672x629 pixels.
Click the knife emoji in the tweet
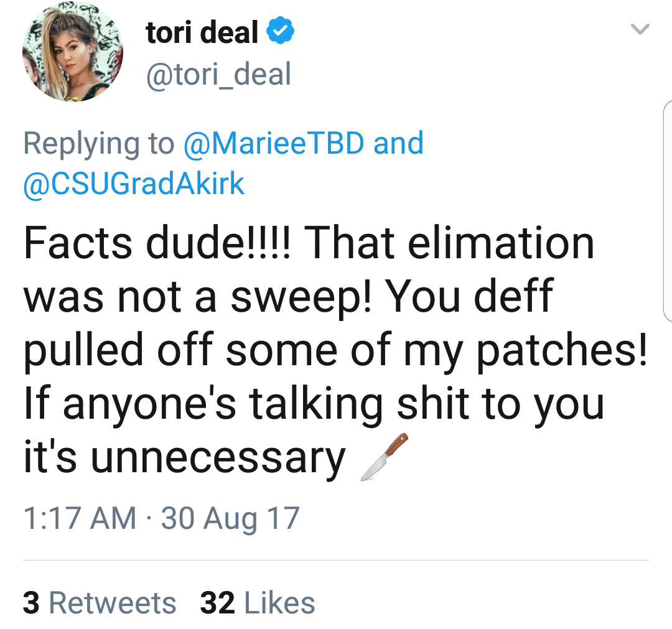pyautogui.click(x=385, y=457)
